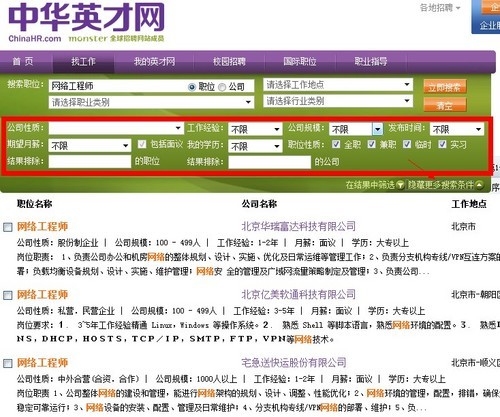Open the 校园招聘 tab

tap(229, 61)
